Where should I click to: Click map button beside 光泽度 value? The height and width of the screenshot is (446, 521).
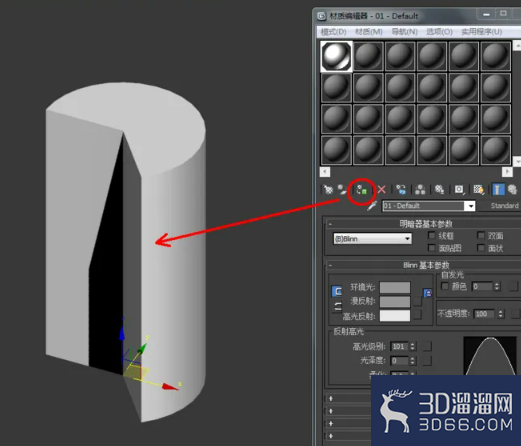point(427,361)
